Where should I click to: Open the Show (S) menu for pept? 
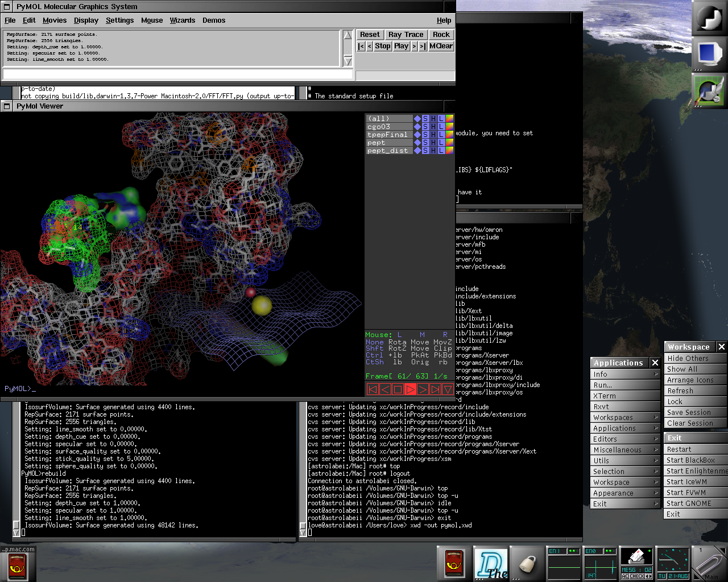coord(425,143)
